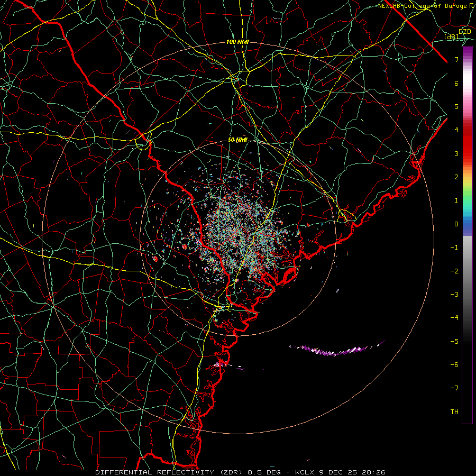Click the 20:26 timestamp in the caption
This screenshot has width=476, height=476.
(x=375, y=472)
